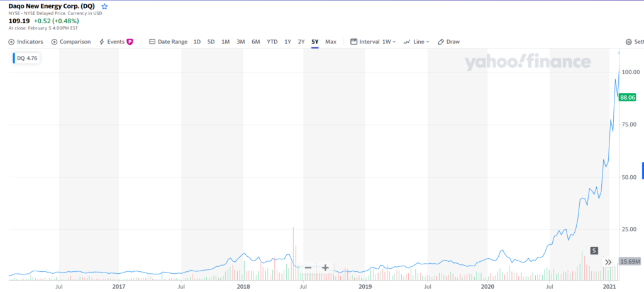Open the Date Range picker
Image resolution: width=644 pixels, height=292 pixels.
point(168,42)
